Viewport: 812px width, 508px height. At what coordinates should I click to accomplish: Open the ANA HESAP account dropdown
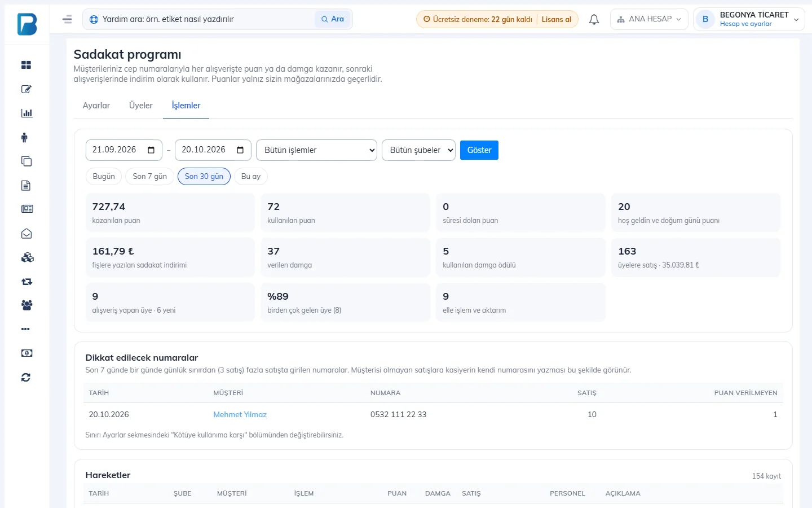coord(649,19)
